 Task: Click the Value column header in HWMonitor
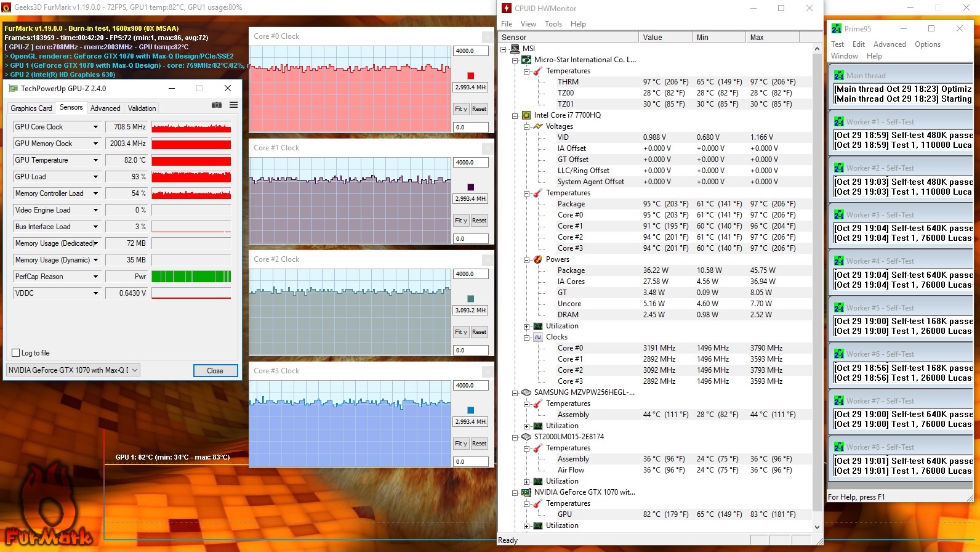tap(665, 38)
